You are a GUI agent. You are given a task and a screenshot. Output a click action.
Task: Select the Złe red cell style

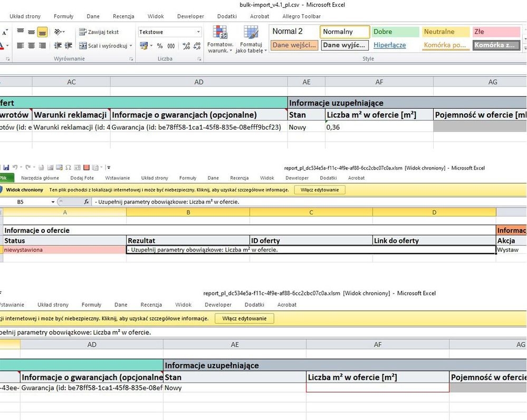[x=496, y=32]
